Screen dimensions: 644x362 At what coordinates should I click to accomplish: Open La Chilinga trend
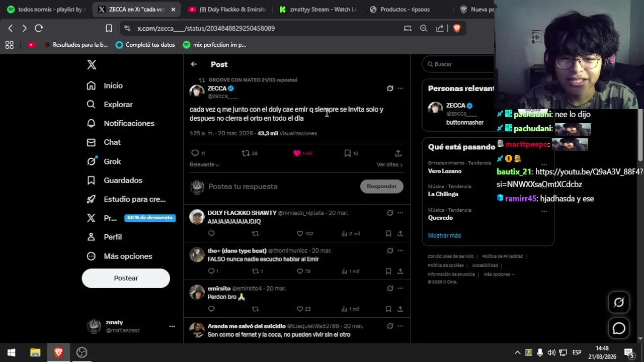tap(443, 194)
